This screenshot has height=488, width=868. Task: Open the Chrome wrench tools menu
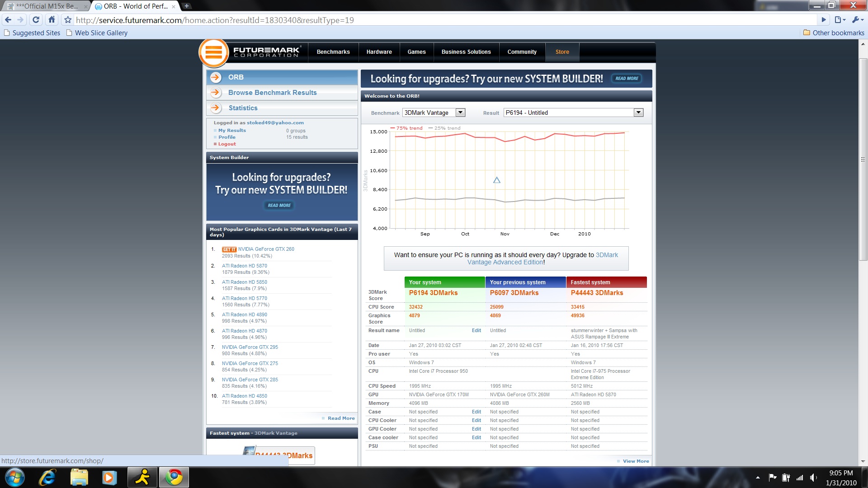857,20
